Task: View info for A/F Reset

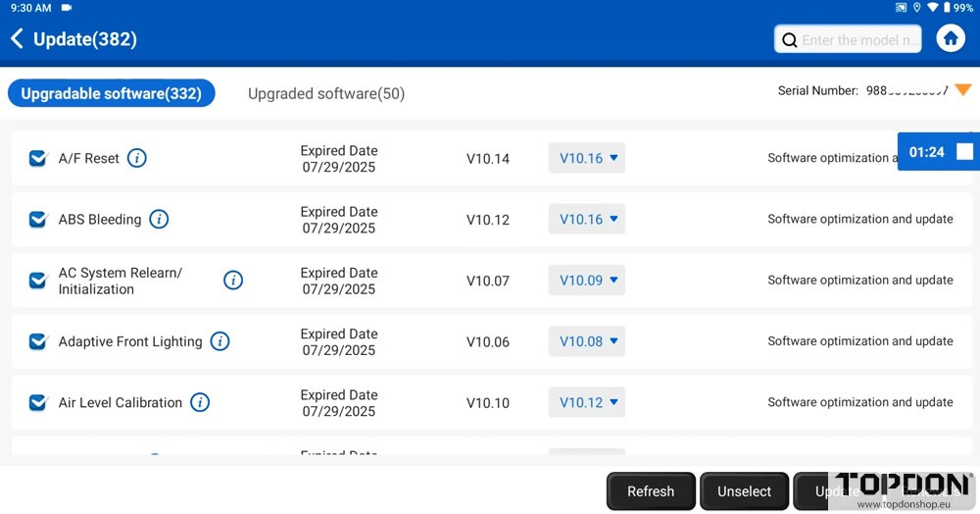Action: [137, 158]
